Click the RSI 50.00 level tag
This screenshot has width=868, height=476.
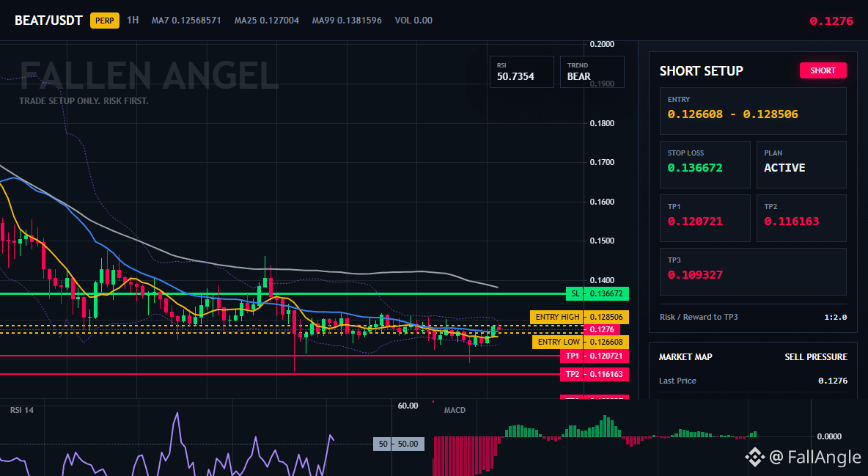(x=399, y=444)
